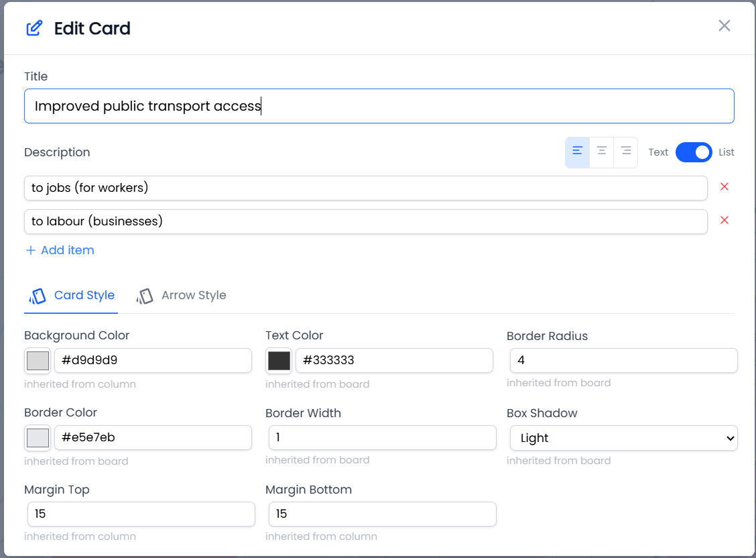The image size is (756, 558).
Task: Click the 'Border Radius' label
Action: 548,336
